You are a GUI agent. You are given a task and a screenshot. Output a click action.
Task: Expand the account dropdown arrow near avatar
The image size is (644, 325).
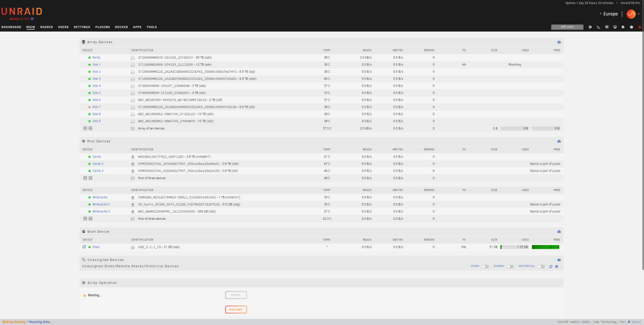(x=639, y=14)
